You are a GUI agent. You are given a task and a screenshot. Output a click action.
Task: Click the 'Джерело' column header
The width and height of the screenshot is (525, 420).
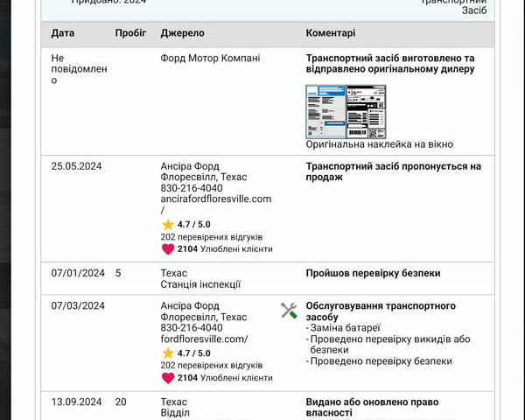(x=182, y=33)
